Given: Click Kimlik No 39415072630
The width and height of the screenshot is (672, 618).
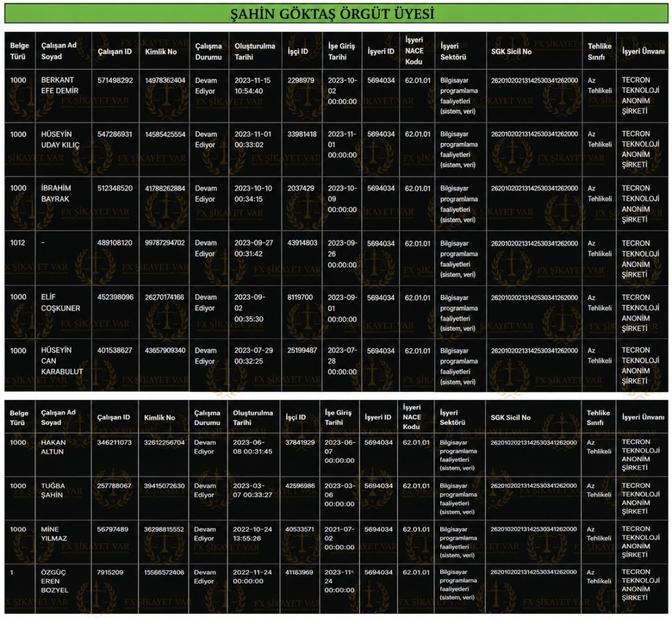Looking at the screenshot, I should click(164, 486).
